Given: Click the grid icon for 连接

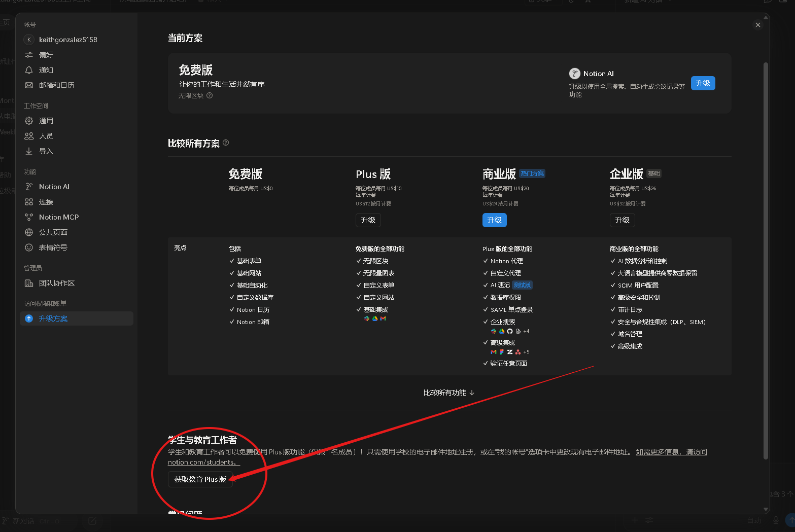Looking at the screenshot, I should pyautogui.click(x=29, y=202).
